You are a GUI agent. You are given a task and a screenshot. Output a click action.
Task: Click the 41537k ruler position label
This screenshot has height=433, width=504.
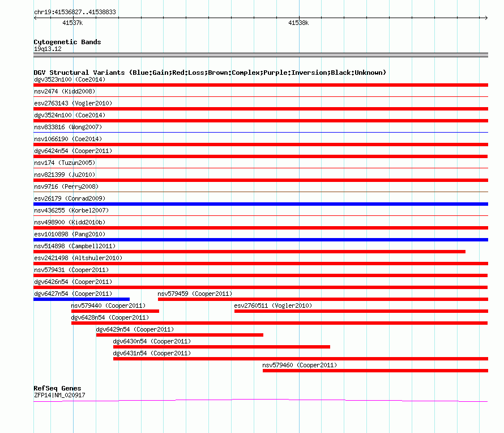72,23
